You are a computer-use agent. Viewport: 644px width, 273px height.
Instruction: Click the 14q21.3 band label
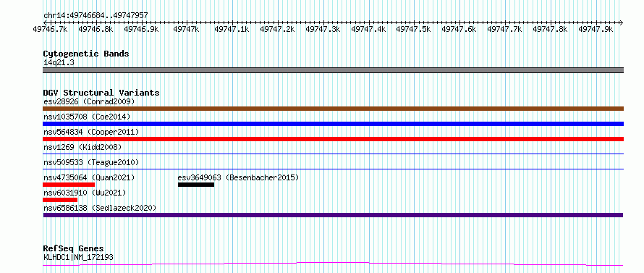pyautogui.click(x=59, y=63)
